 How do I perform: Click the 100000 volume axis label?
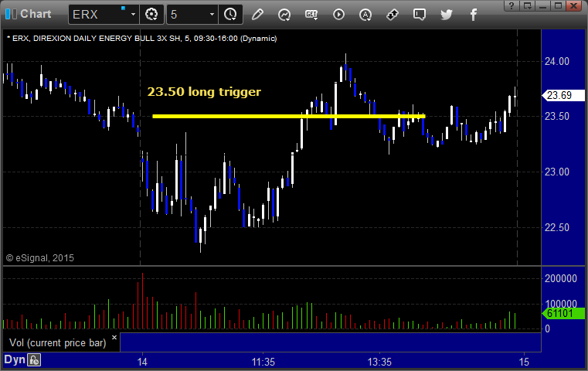(x=561, y=304)
